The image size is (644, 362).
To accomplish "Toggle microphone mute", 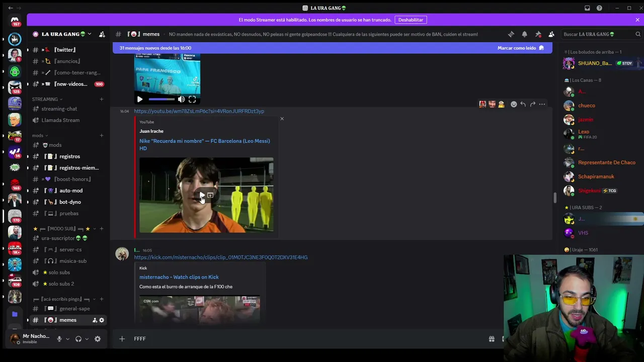I will (x=59, y=339).
